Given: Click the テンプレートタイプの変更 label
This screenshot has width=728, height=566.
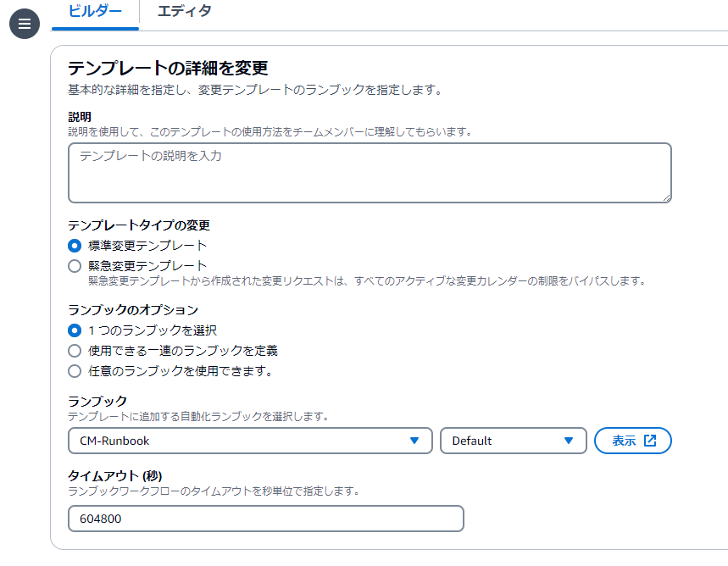Looking at the screenshot, I should (139, 225).
